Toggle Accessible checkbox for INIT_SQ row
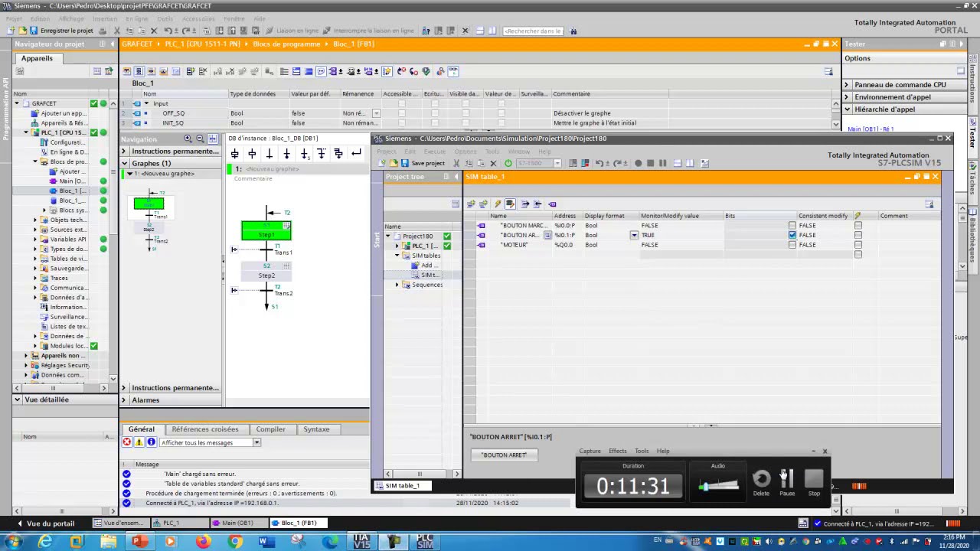The width and height of the screenshot is (980, 551). point(401,122)
